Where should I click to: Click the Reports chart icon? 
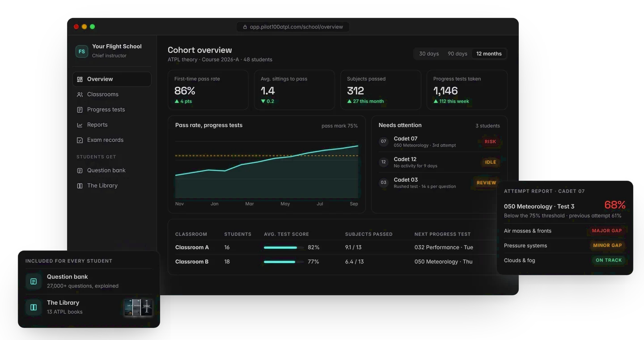(x=80, y=125)
